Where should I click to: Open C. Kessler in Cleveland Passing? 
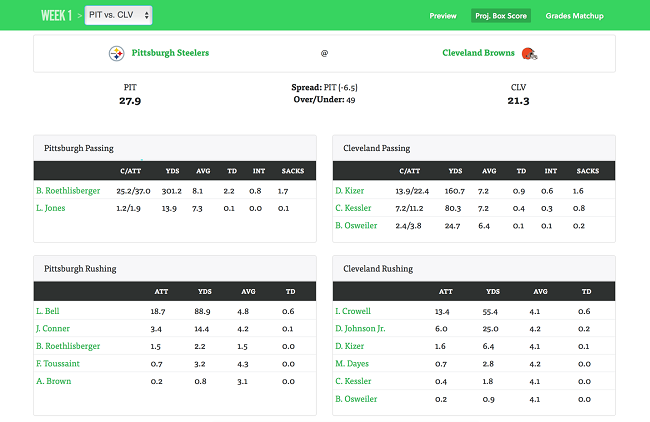(353, 208)
